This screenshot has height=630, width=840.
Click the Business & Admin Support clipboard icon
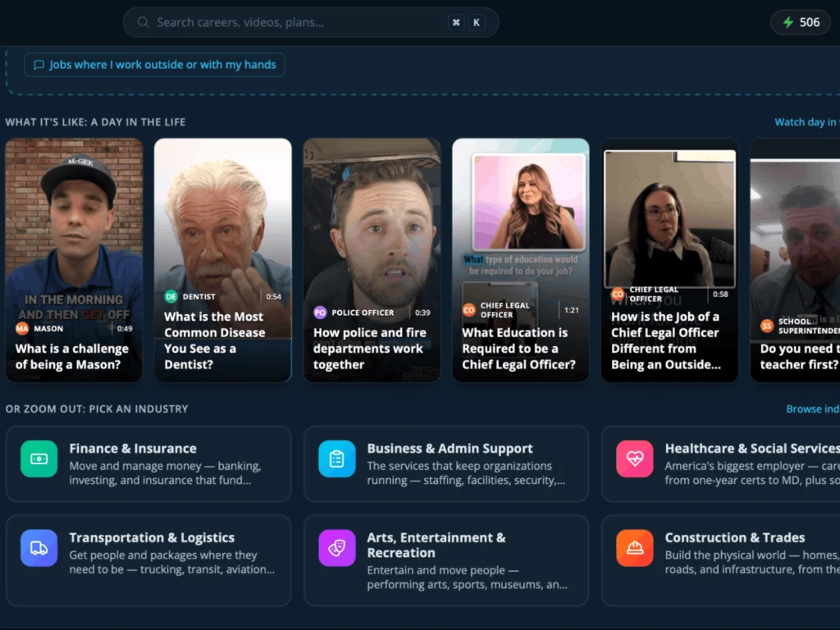pos(337,459)
